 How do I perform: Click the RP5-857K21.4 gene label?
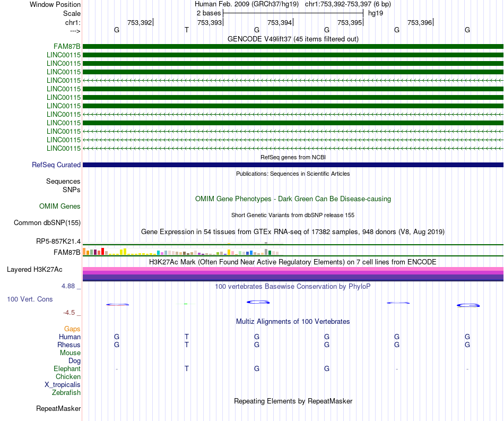(x=58, y=241)
